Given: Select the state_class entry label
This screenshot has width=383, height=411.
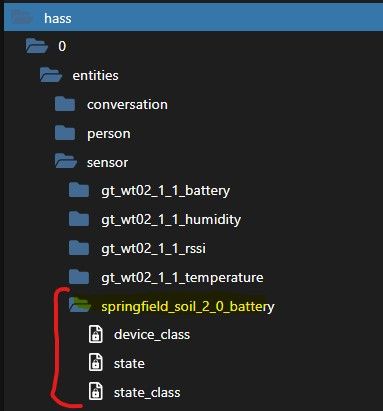Looking at the screenshot, I should pyautogui.click(x=147, y=392).
